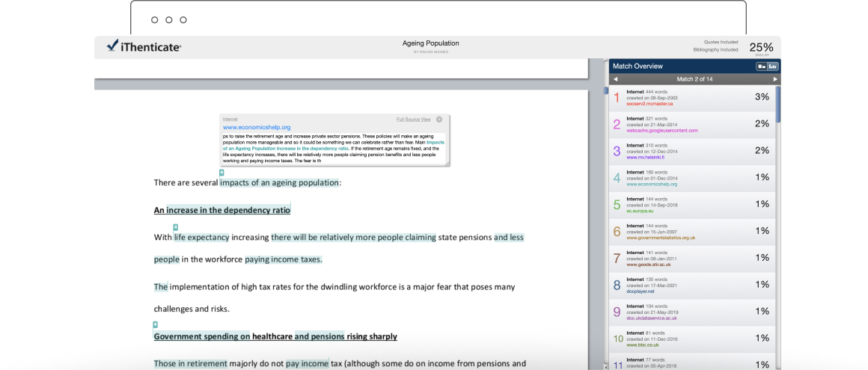This screenshot has width=868, height=370.
Task: Close the economicshelp.org source popup
Action: point(439,120)
